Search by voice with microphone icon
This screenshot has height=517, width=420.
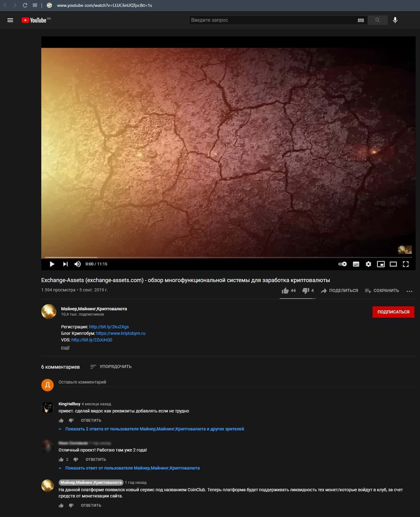395,20
